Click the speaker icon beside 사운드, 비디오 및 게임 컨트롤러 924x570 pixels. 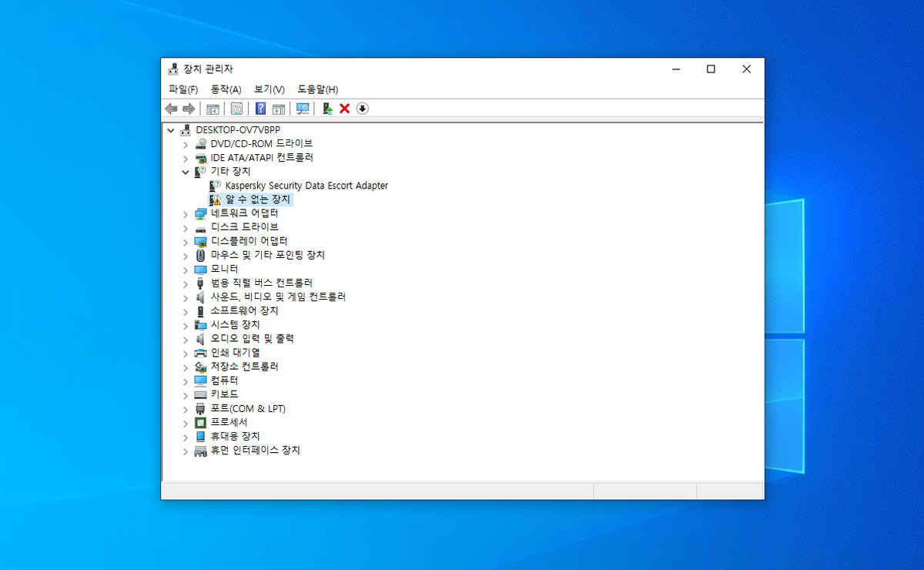coord(201,297)
